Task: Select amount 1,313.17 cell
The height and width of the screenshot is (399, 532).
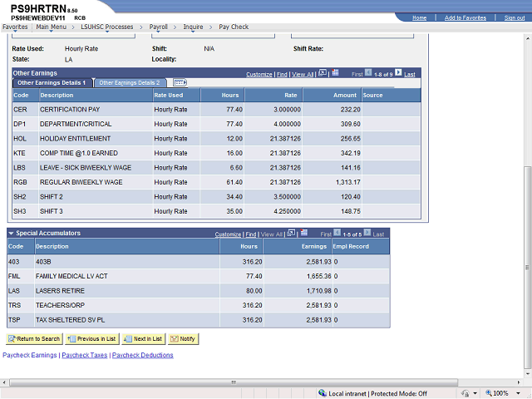Action: (348, 182)
